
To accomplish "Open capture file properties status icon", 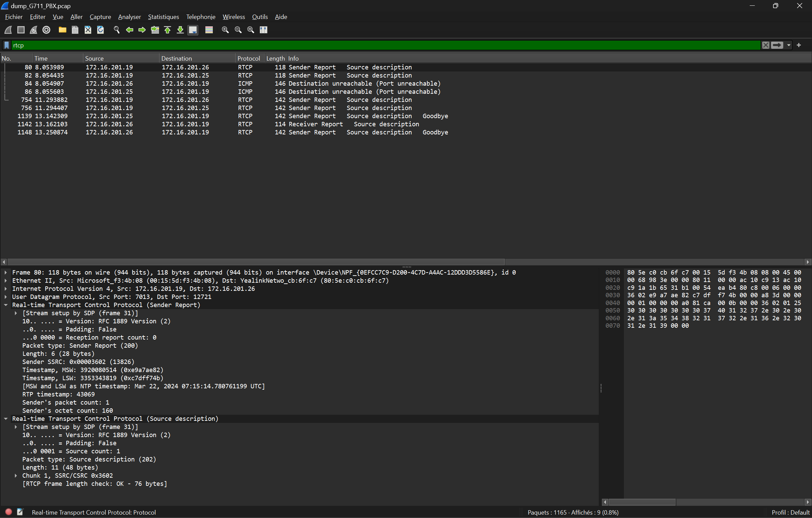I will (x=20, y=512).
